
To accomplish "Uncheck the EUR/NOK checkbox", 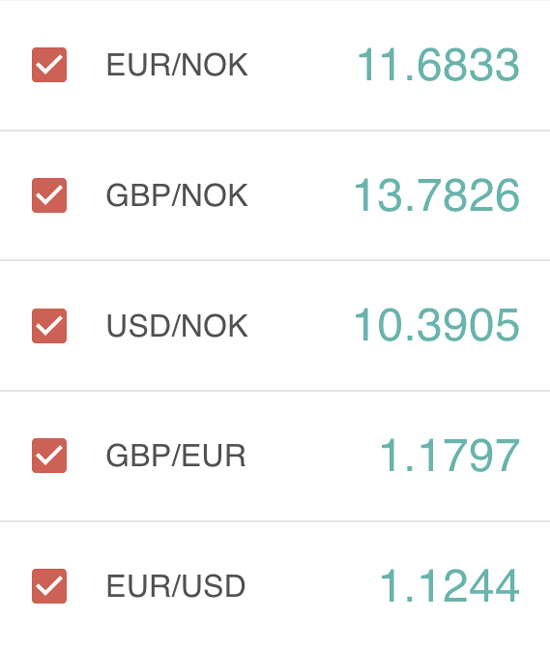I will [x=49, y=65].
